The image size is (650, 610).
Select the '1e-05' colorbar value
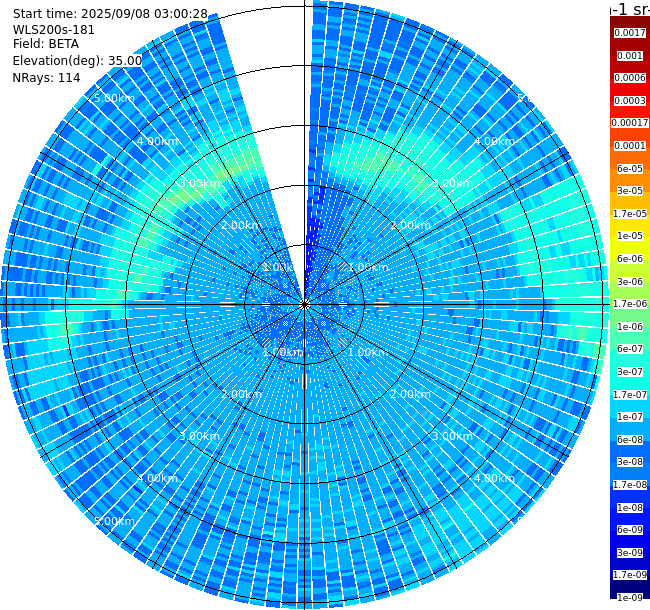[x=630, y=236]
